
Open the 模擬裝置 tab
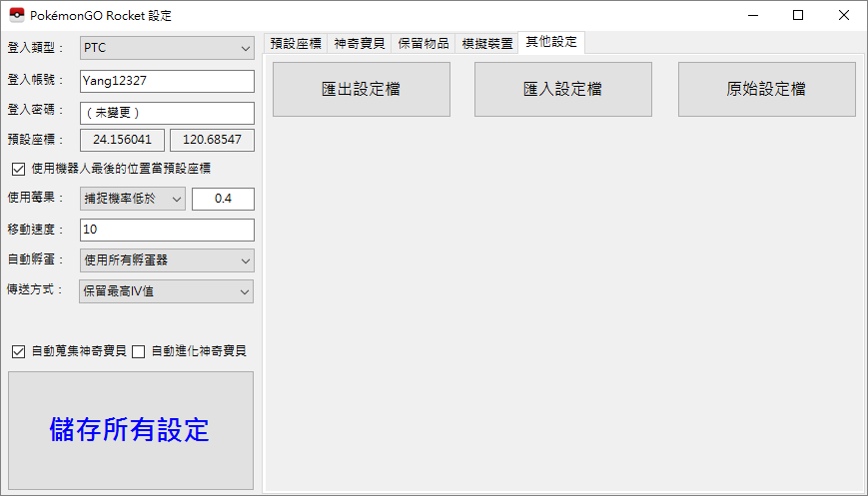pos(487,44)
